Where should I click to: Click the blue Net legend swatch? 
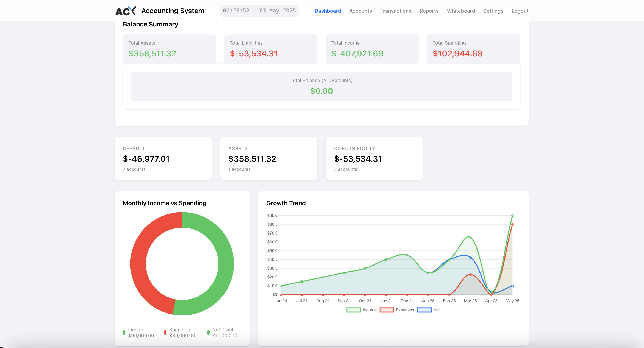coord(424,310)
